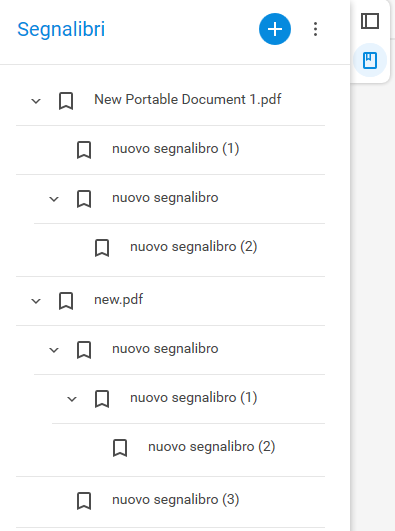Select nuovo segnalibro label under New Portable Document 1.pdf
395x531 pixels.
point(165,198)
